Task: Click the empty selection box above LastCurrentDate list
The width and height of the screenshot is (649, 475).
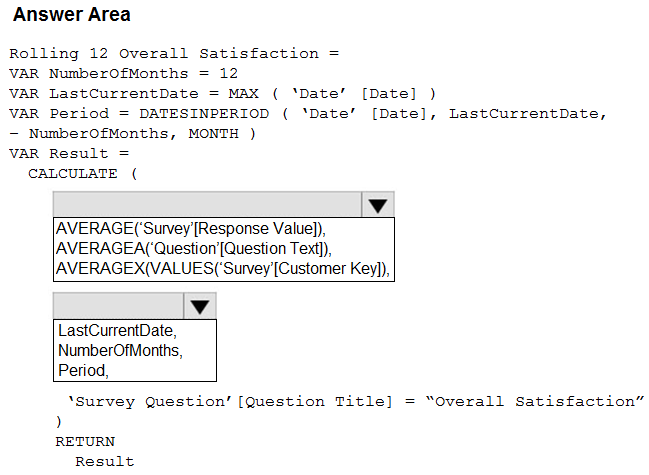Action: 118,306
